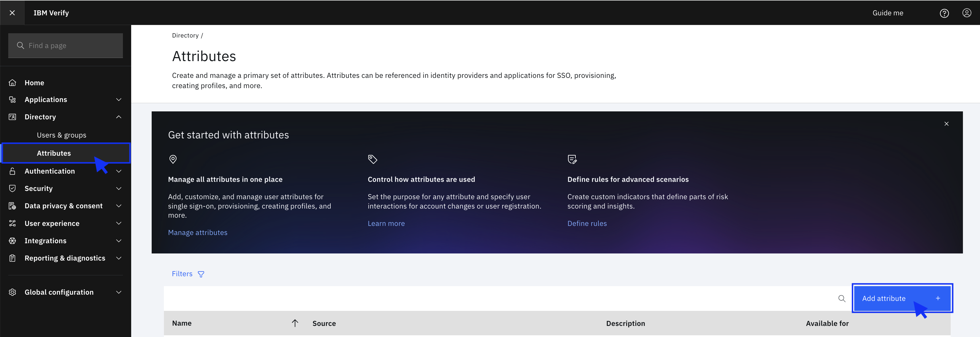980x337 pixels.
Task: Click the Filters funnel icon
Action: 201,274
